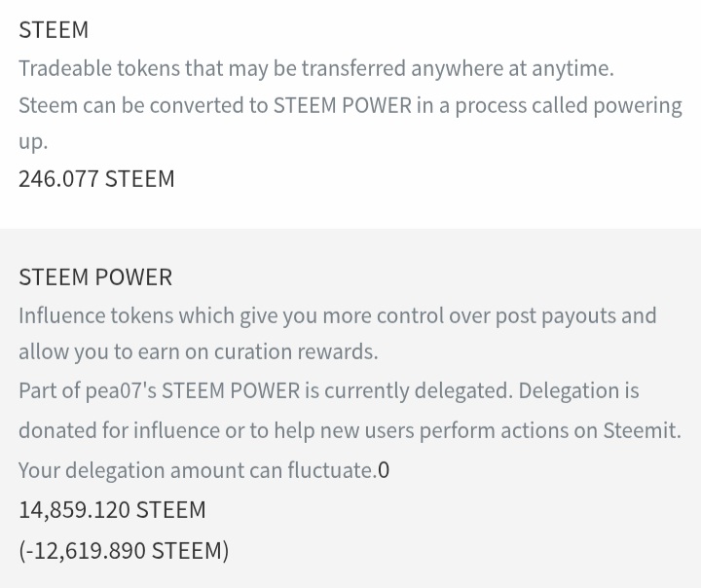Open the 14,859.120 STEEM power balance dropdown
The image size is (701, 588).
[112, 510]
